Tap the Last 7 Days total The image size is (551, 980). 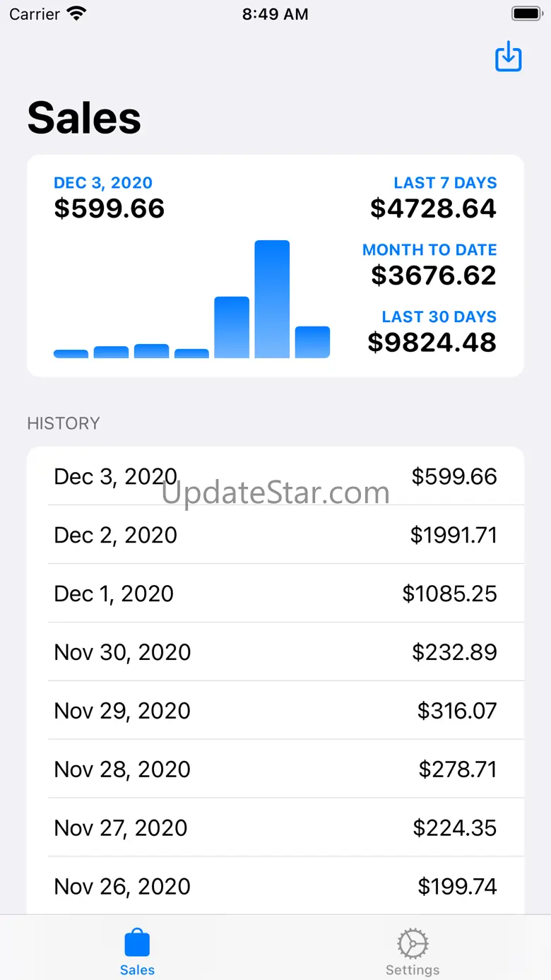(433, 208)
